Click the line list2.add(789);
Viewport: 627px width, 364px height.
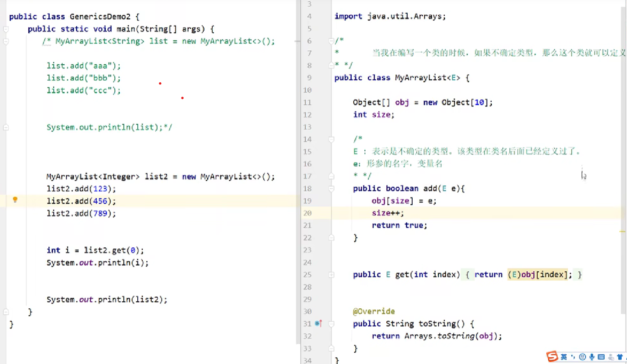[x=81, y=213]
